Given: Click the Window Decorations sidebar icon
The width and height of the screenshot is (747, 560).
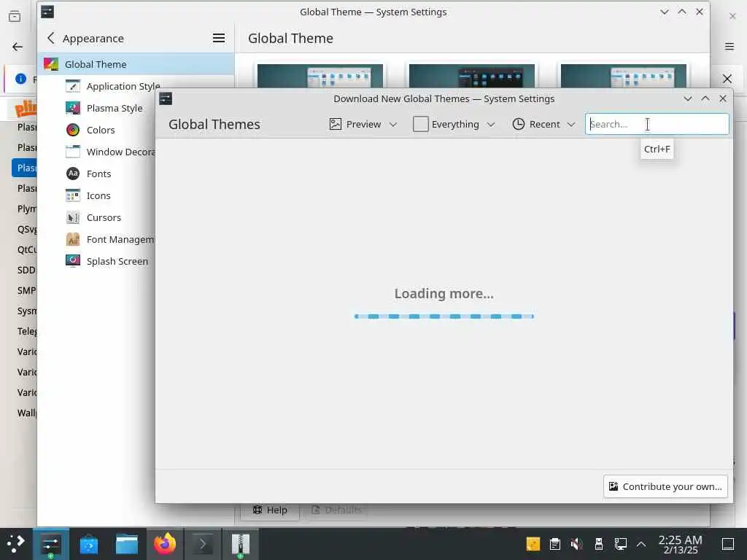Looking at the screenshot, I should point(73,152).
